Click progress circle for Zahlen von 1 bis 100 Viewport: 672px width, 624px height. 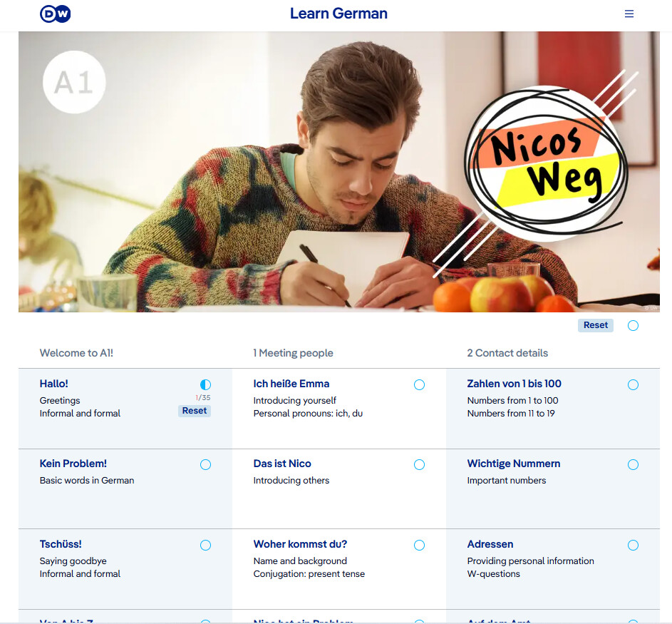[x=633, y=384]
